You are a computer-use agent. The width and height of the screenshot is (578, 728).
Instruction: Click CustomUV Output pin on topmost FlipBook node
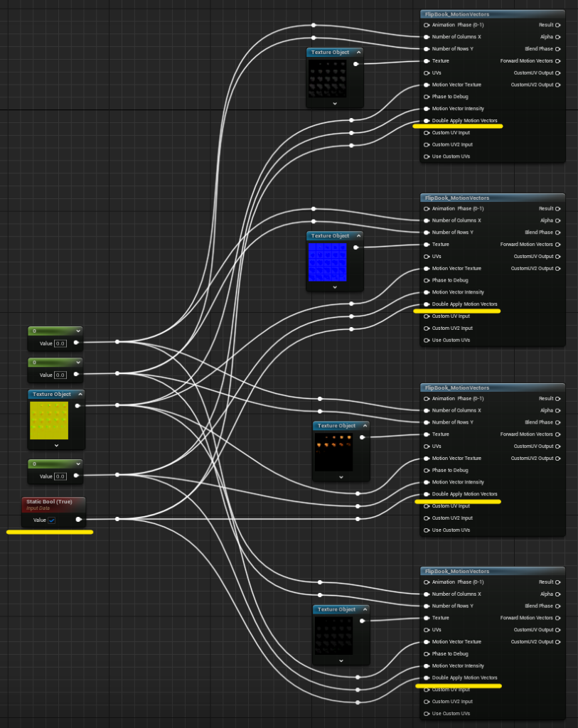pyautogui.click(x=558, y=73)
